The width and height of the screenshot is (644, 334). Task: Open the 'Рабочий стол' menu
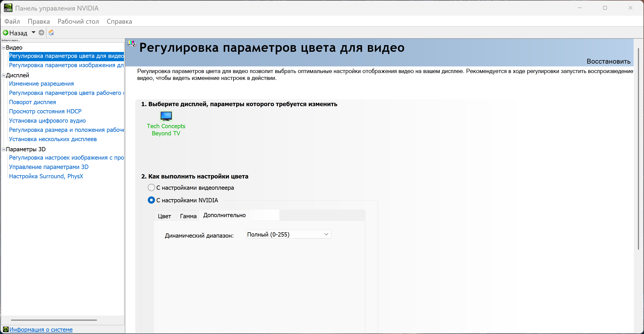click(x=78, y=21)
